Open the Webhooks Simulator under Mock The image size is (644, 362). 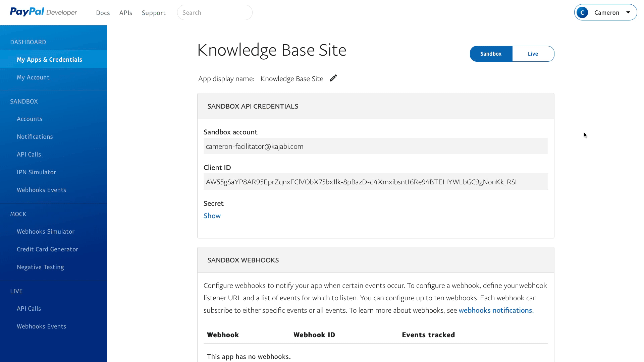pos(46,232)
